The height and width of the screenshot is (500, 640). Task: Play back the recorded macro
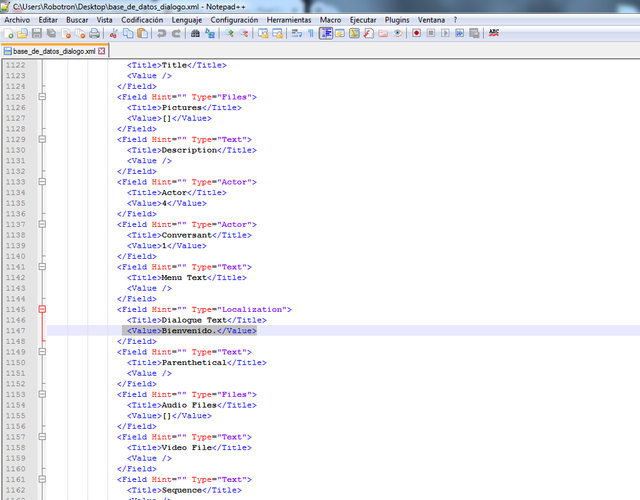(445, 33)
